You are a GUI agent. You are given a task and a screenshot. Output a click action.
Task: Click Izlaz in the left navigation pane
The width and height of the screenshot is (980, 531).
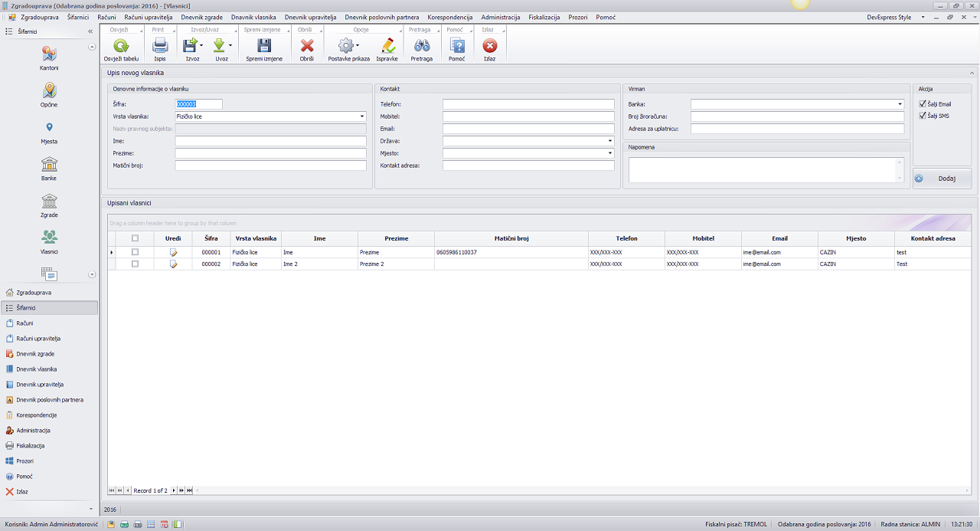click(x=50, y=492)
